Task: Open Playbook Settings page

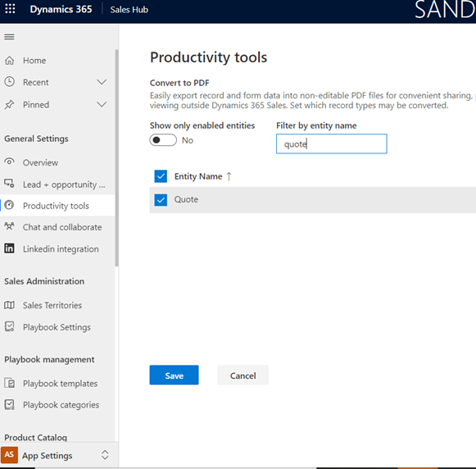Action: 57,327
